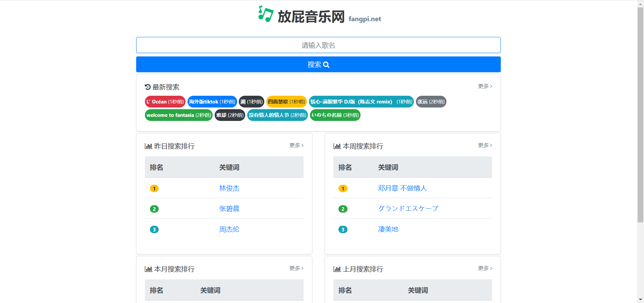Click the page vertical scrollbar

click(x=640, y=114)
